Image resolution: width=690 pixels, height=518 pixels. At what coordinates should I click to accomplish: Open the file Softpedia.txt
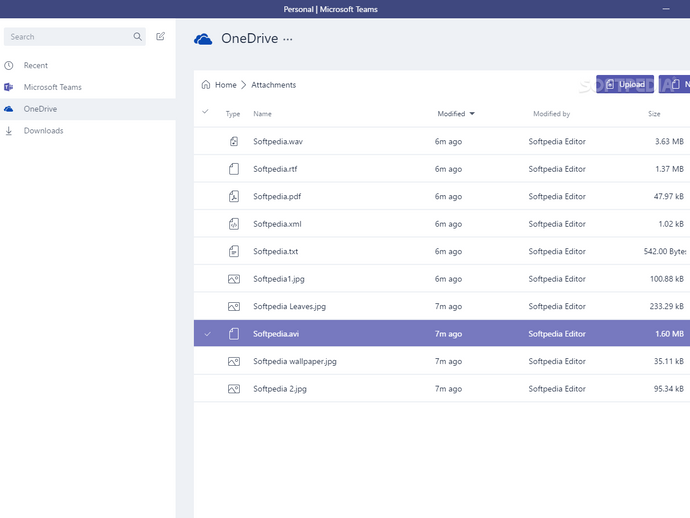tap(275, 251)
